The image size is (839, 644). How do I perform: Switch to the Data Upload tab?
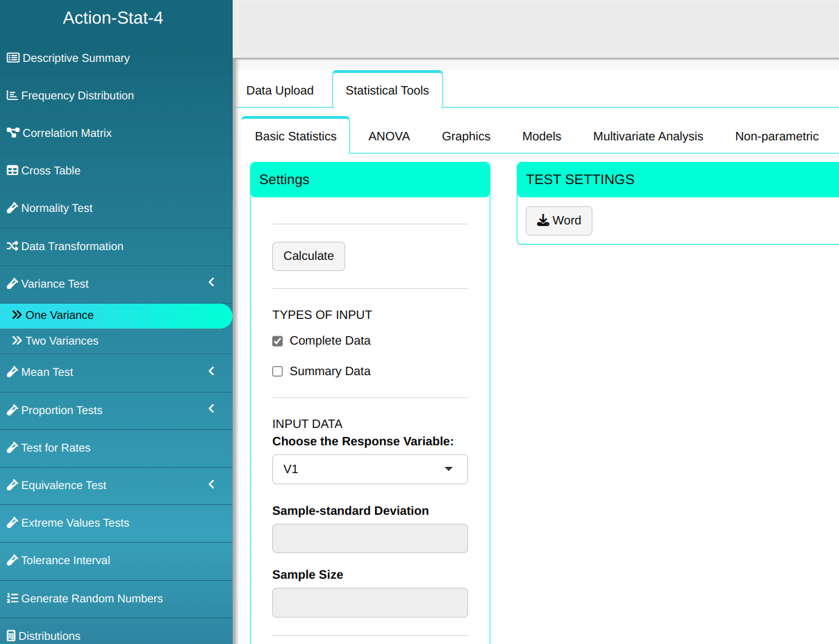point(280,90)
